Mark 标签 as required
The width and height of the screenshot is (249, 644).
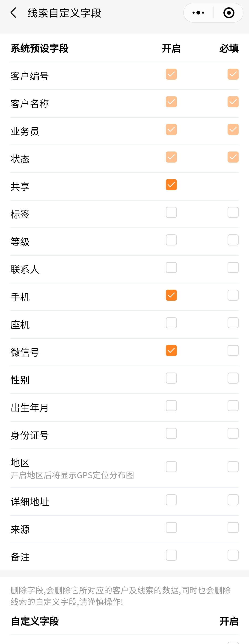point(233,212)
